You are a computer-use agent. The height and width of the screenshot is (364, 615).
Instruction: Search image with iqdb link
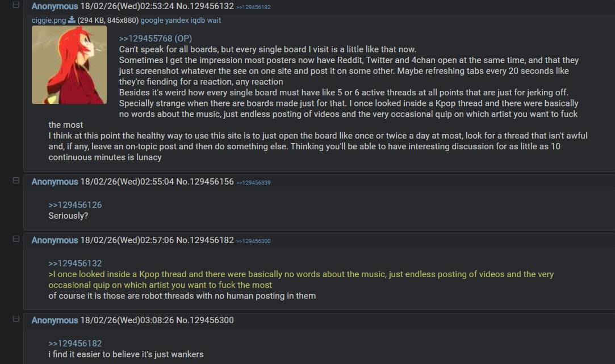198,20
